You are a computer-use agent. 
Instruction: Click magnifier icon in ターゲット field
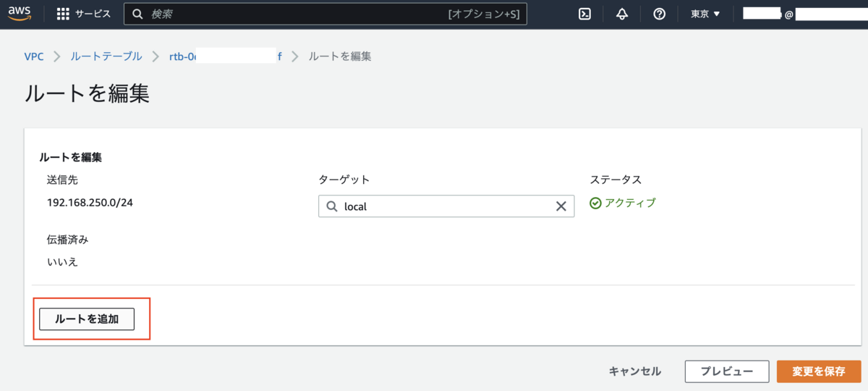pos(332,206)
